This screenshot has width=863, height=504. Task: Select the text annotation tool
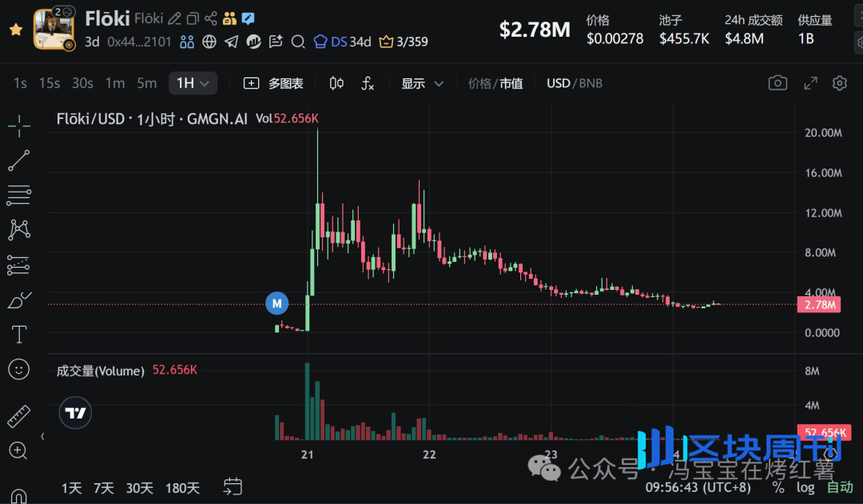(18, 334)
